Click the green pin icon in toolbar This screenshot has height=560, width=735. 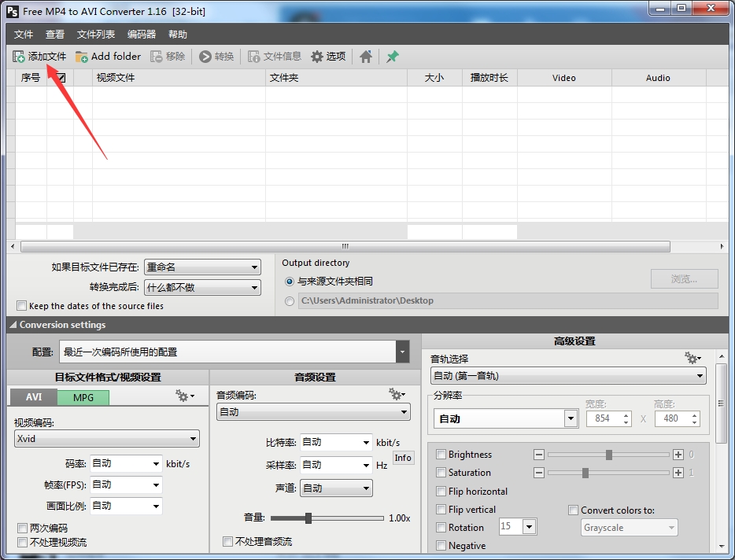(392, 57)
